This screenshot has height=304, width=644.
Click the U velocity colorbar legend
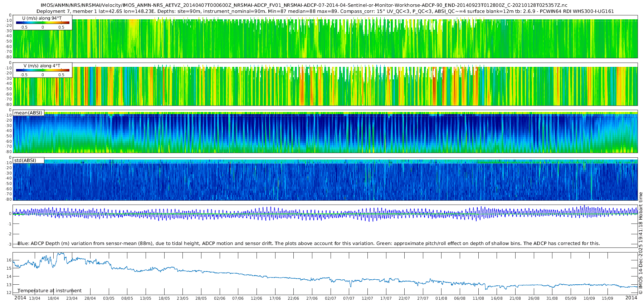coord(43,23)
